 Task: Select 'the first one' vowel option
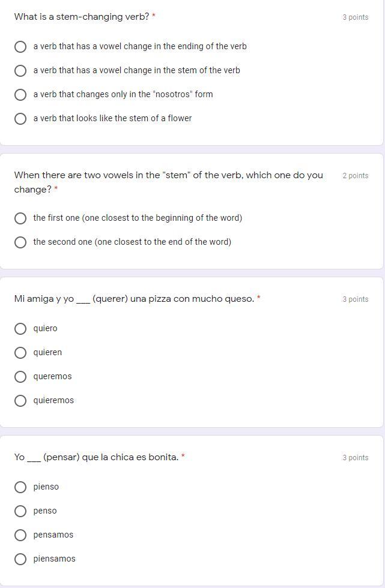click(x=20, y=218)
